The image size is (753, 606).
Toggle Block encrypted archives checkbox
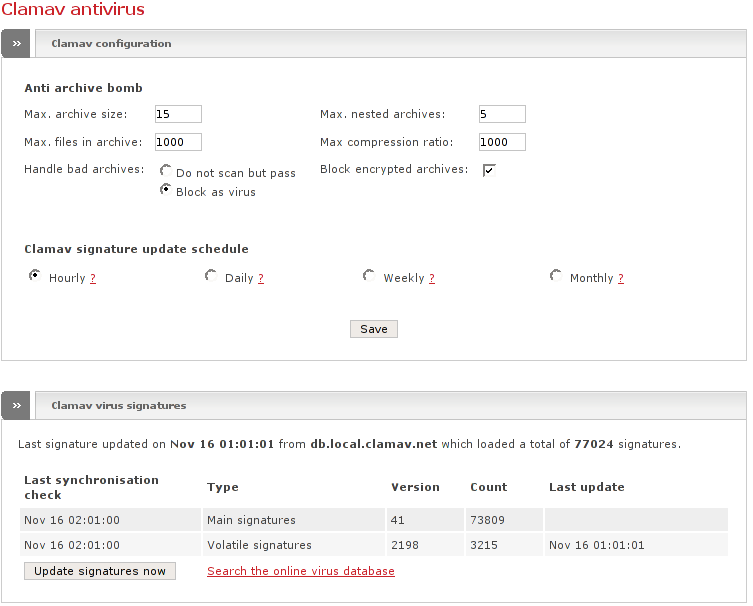point(489,170)
